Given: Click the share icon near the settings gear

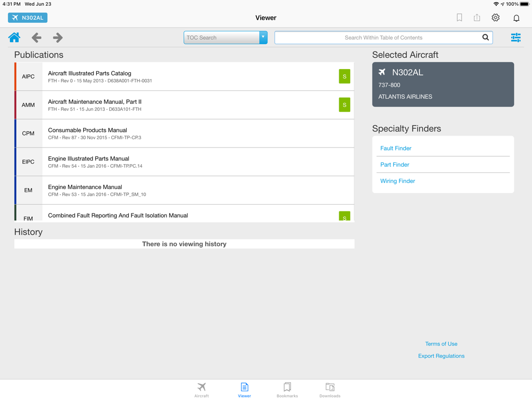Looking at the screenshot, I should point(477,17).
